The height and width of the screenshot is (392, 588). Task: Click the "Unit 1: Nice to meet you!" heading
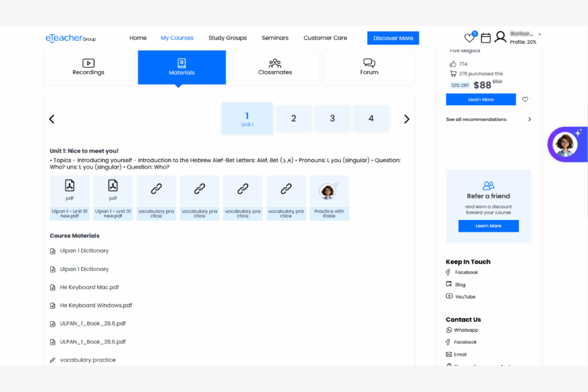coord(84,150)
